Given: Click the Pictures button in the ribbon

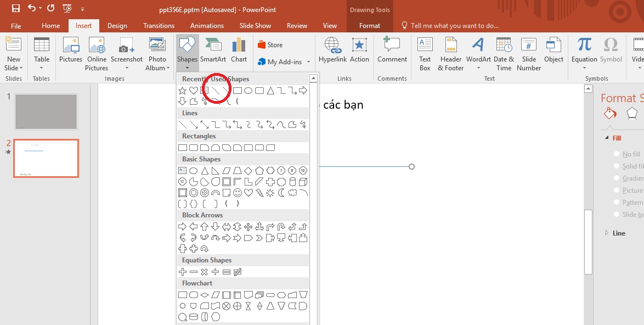Looking at the screenshot, I should [x=71, y=50].
